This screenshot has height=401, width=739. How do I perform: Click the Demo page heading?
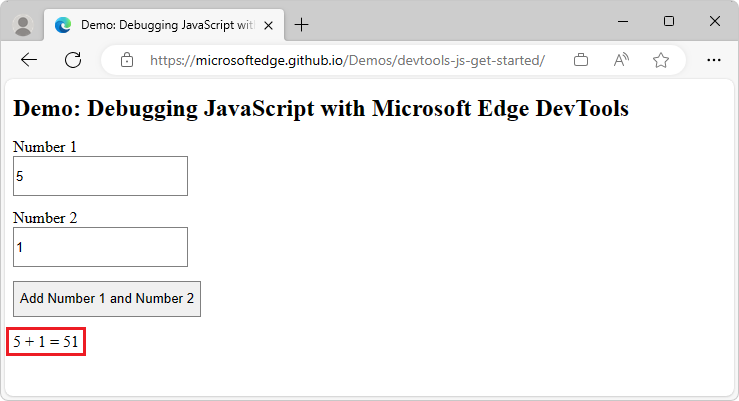(321, 109)
